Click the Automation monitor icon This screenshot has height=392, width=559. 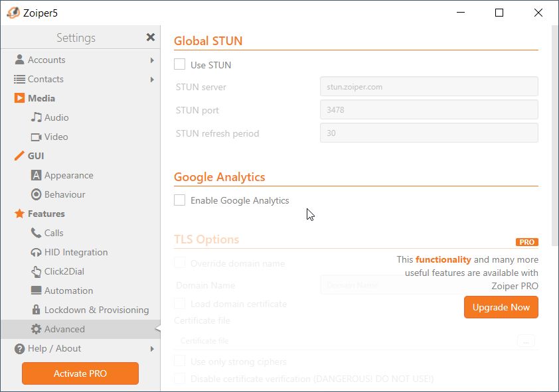pyautogui.click(x=36, y=291)
